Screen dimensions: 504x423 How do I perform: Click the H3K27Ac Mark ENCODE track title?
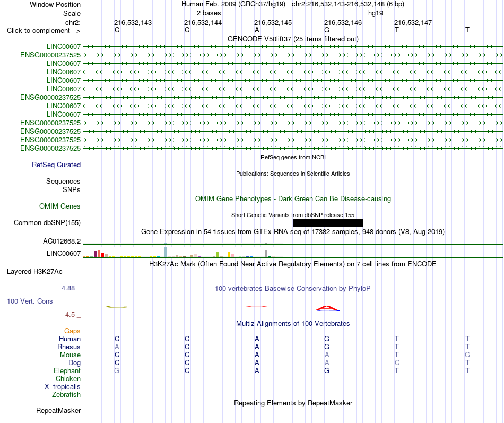coord(292,264)
